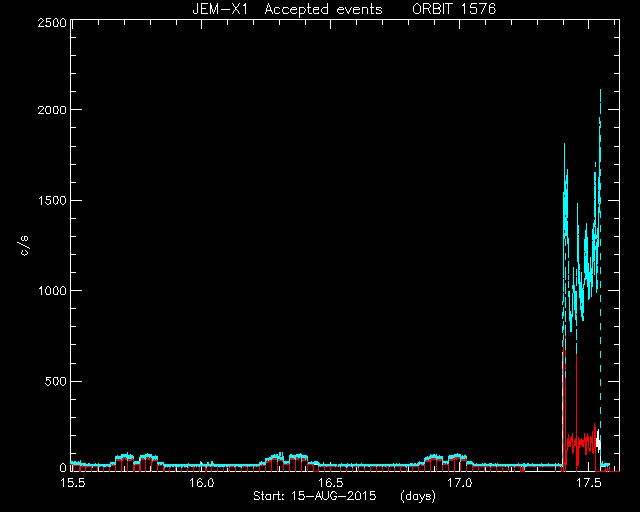Viewport: 640px width, 512px height.
Task: Click the red spike at burst onset
Action: pos(564,392)
